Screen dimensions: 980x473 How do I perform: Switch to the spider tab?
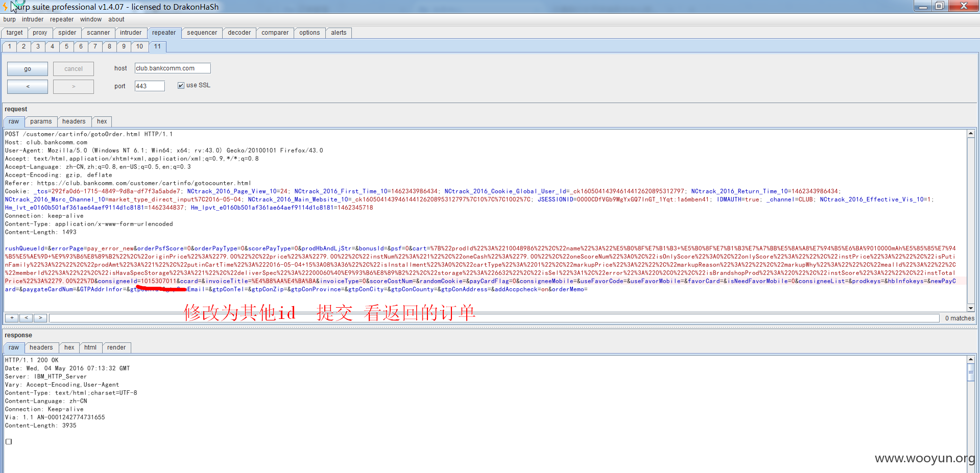[67, 33]
